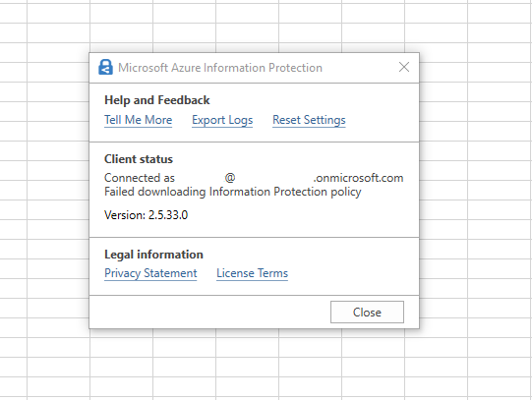Select the worksheet cell below the dialog's lower-left corner
The height and width of the screenshot is (400, 532).
(122, 348)
